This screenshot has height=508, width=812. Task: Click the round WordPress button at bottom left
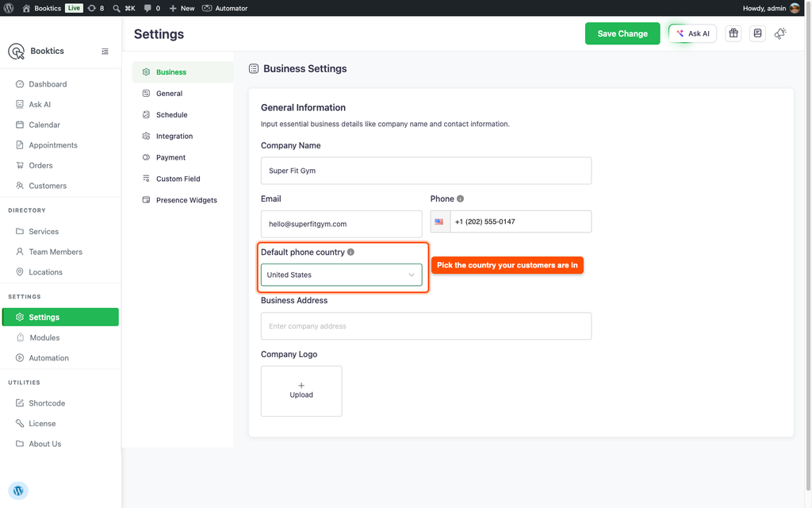(x=18, y=491)
